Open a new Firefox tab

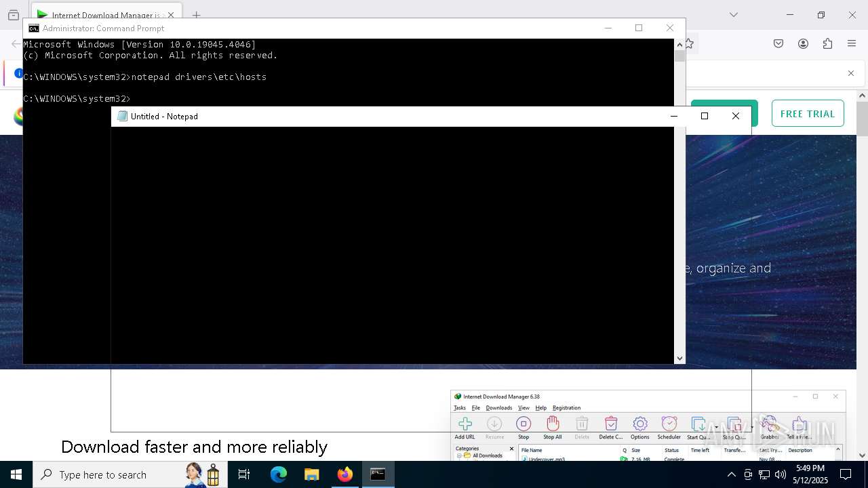tap(196, 15)
